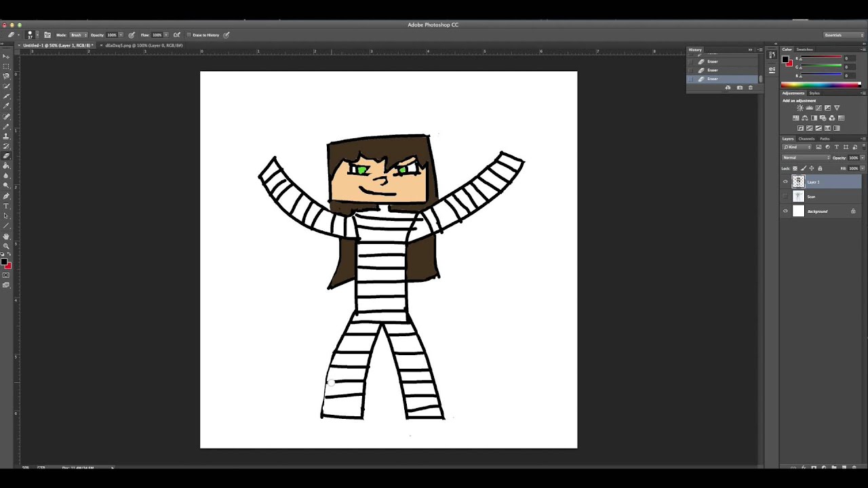The width and height of the screenshot is (868, 488).
Task: Select the Paint Bucket tool
Action: click(x=6, y=166)
